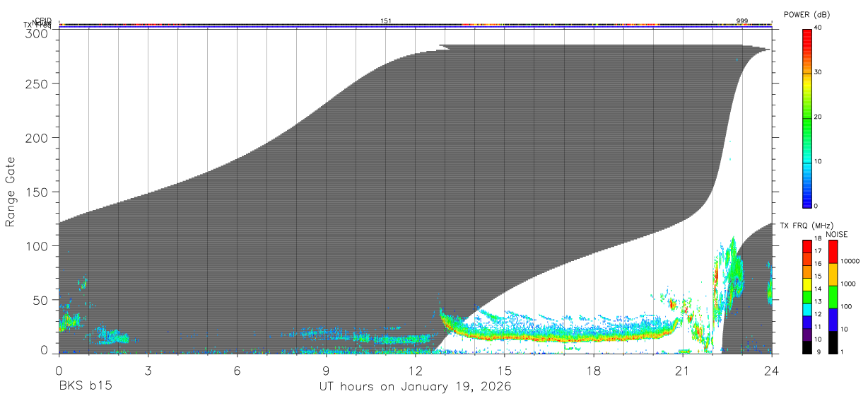Click the 151 CPID label above the plot
The height and width of the screenshot is (401, 868).
[x=386, y=21]
